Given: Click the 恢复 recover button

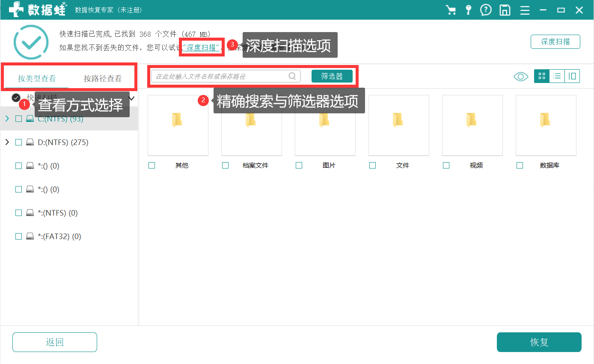Looking at the screenshot, I should coord(539,342).
